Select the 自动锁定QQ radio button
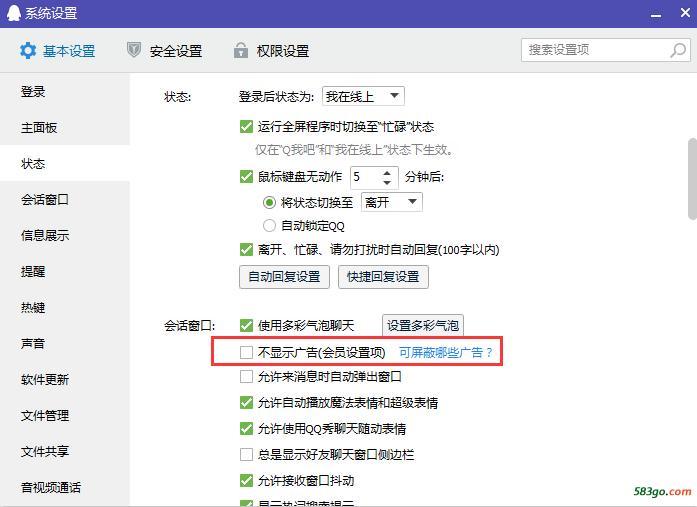Screen dimensions: 697x507 [x=269, y=226]
